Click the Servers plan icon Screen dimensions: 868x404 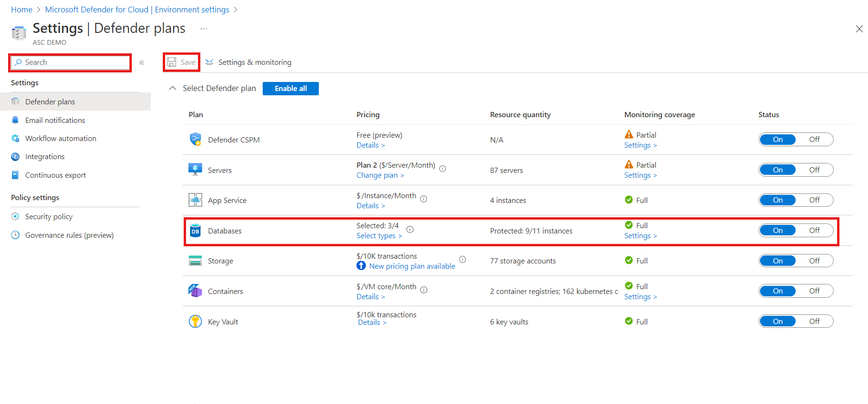pos(195,170)
